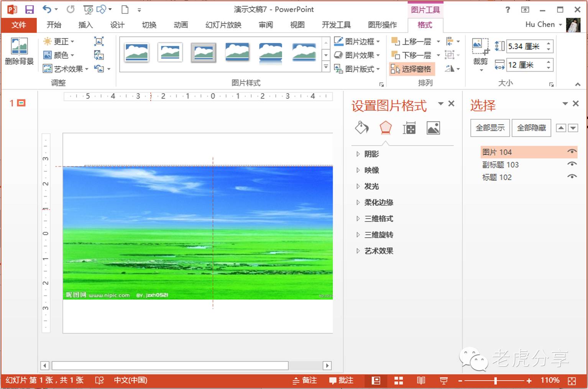Click the 全部显示 (Show All) button
Viewport: 588px width, 389px height.
(x=490, y=128)
